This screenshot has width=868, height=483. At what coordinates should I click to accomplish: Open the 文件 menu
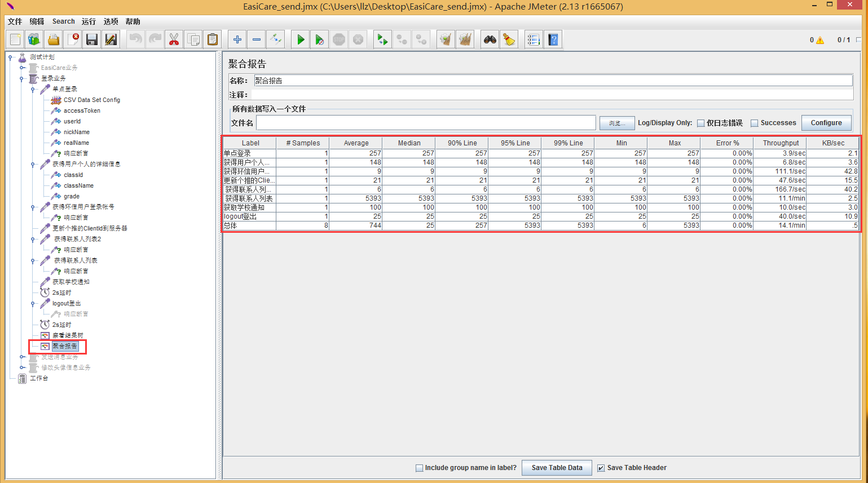coord(15,21)
